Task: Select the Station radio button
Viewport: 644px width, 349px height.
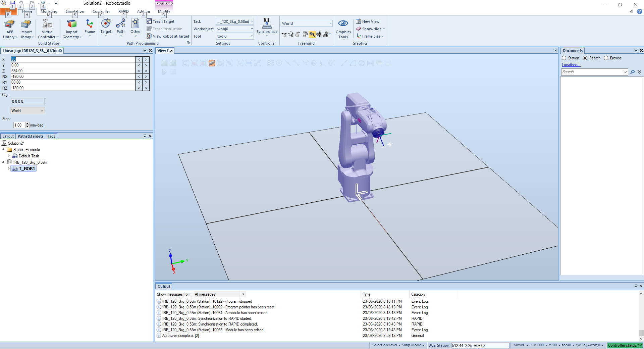Action: click(x=564, y=58)
